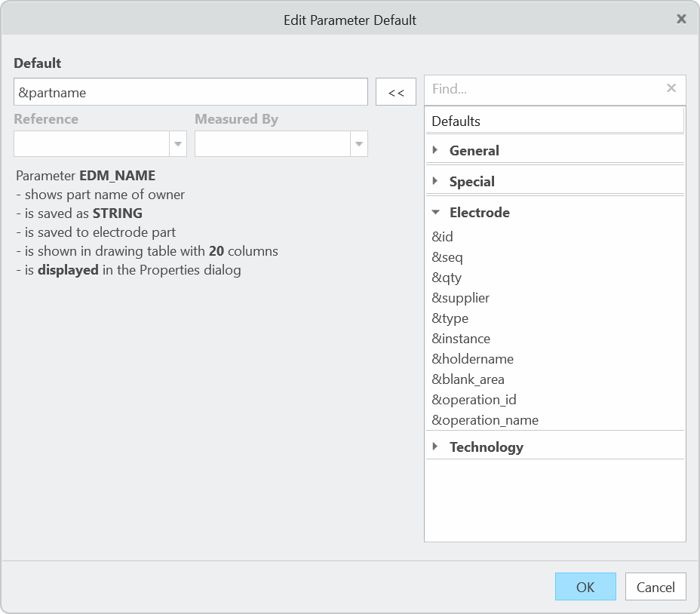700x614 pixels.
Task: Select the &seq default entry
Action: coord(447,257)
